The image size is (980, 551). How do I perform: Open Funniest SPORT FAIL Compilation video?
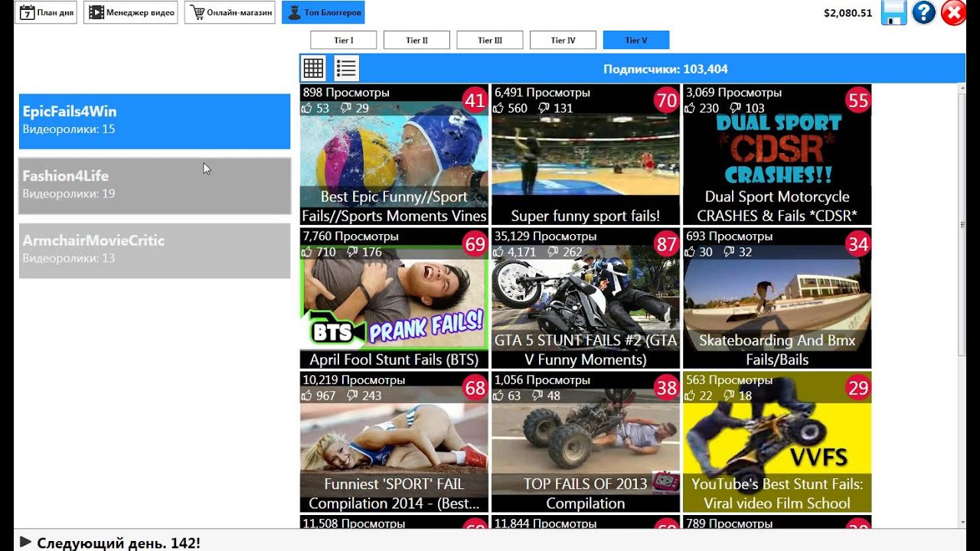pos(394,442)
